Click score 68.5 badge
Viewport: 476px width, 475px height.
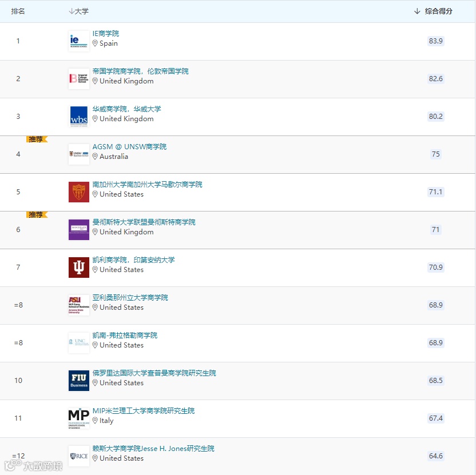[435, 380]
